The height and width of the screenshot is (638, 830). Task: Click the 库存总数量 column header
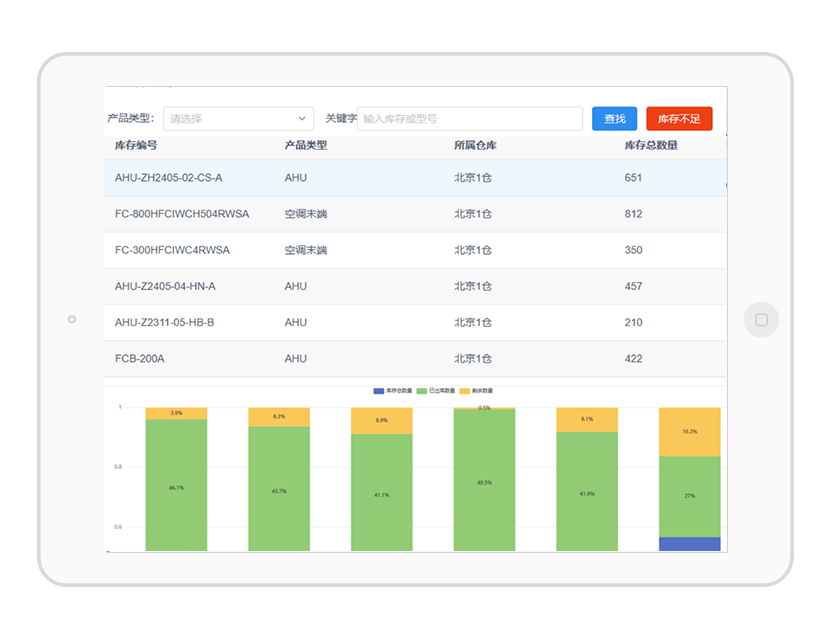tap(651, 146)
